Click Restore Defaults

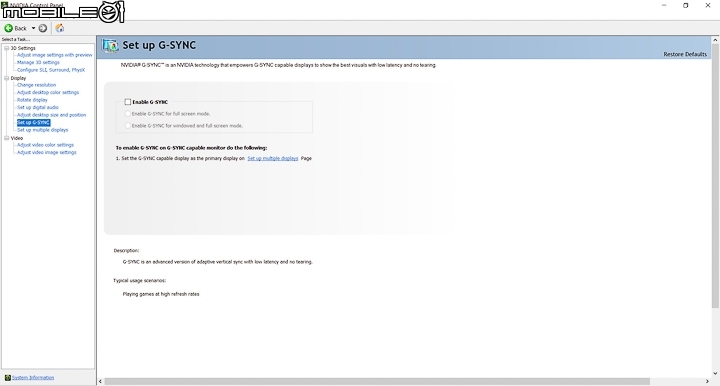(685, 54)
